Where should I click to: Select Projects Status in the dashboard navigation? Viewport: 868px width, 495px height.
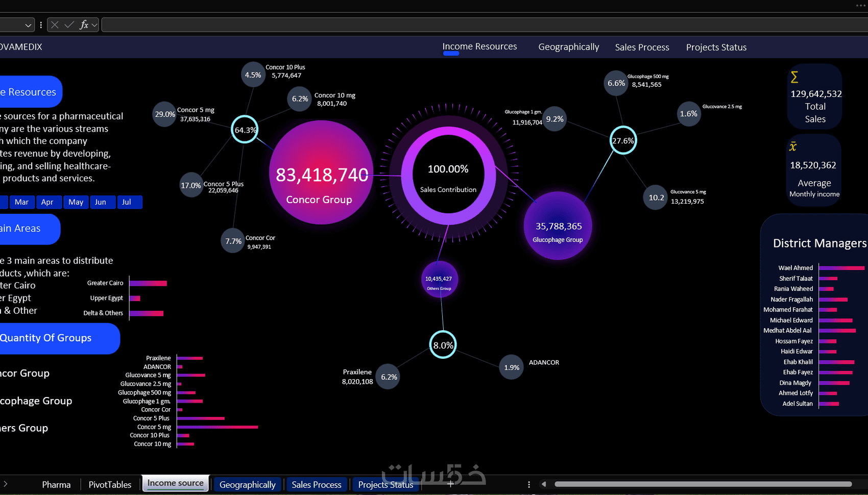tap(716, 47)
